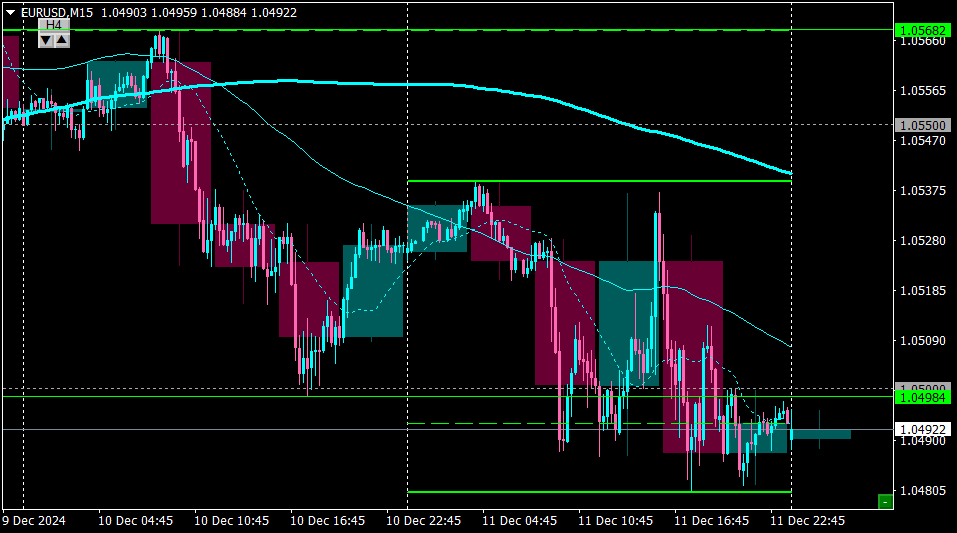Click the 10 Dec 22:45 time label

(424, 521)
